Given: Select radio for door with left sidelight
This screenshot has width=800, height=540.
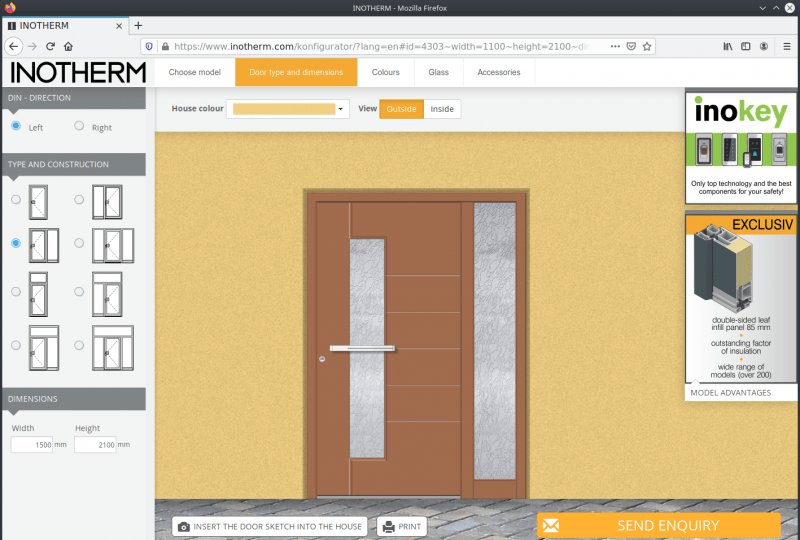Looking at the screenshot, I should [79, 200].
